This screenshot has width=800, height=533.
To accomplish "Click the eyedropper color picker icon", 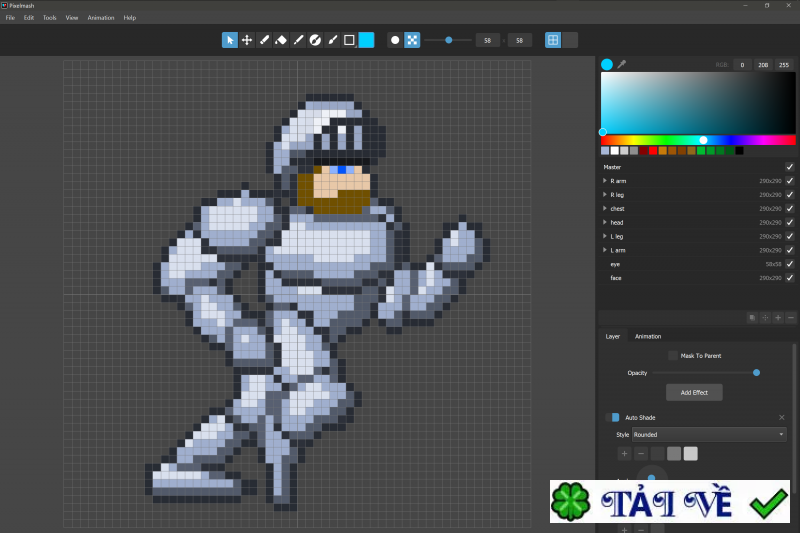I will [x=621, y=64].
